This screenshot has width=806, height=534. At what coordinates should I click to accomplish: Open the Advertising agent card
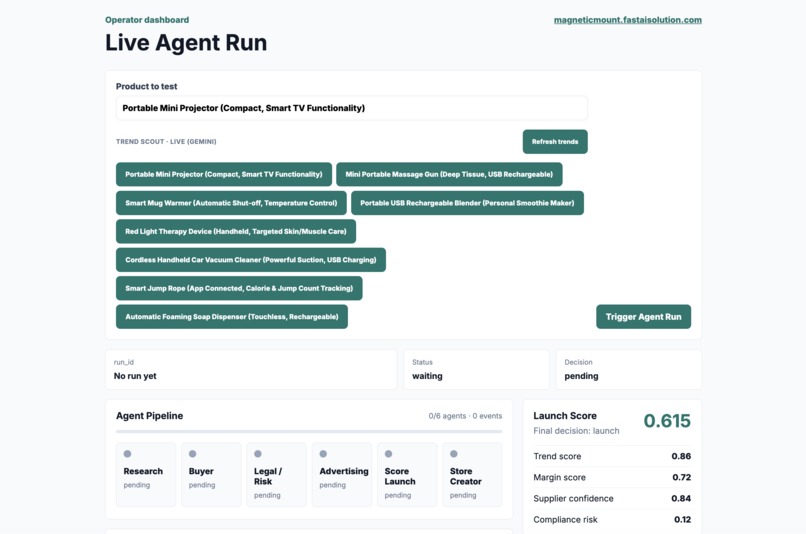click(x=342, y=475)
